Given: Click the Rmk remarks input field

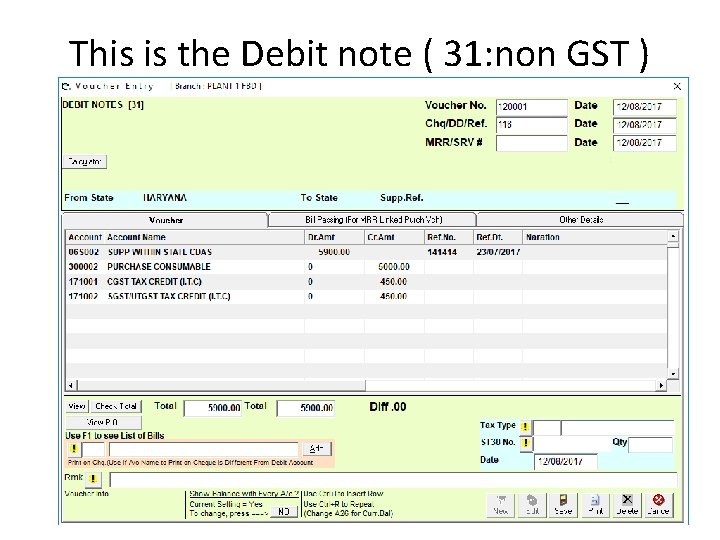Looking at the screenshot, I should [x=393, y=480].
